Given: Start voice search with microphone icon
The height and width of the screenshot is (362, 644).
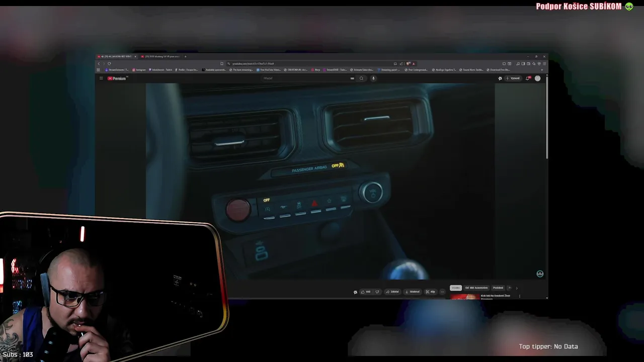Looking at the screenshot, I should pos(373,78).
